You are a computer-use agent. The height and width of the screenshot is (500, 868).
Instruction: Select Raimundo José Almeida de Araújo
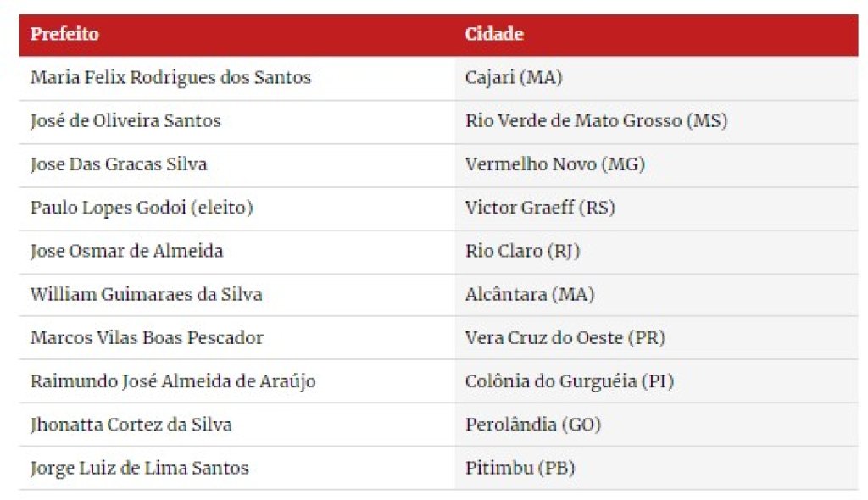[x=173, y=381]
